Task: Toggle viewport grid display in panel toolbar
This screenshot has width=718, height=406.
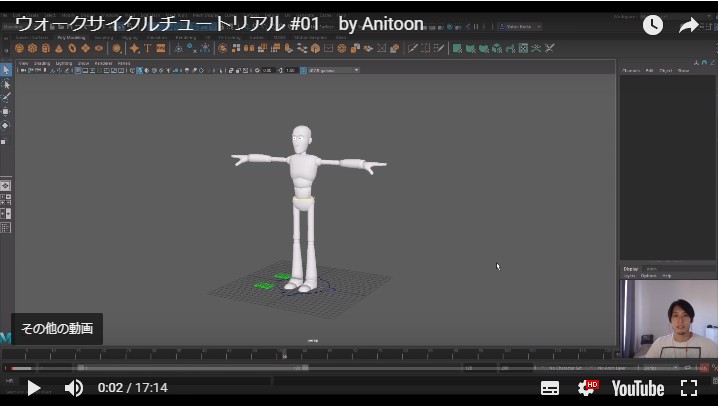Action: [77, 70]
